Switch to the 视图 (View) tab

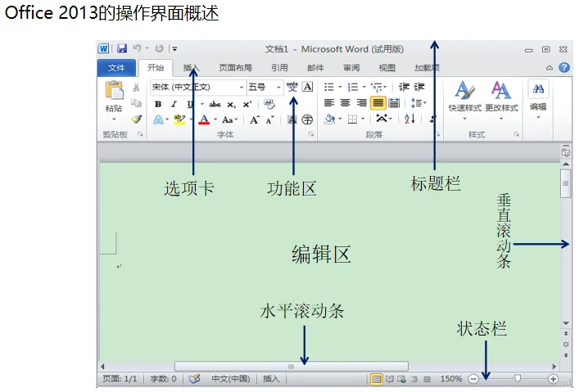pos(387,68)
